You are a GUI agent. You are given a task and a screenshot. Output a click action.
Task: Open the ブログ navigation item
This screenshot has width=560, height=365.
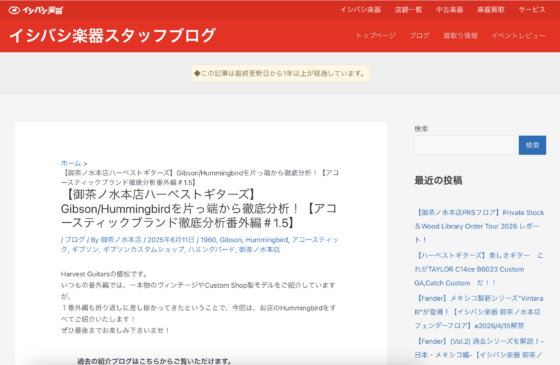pyautogui.click(x=419, y=36)
